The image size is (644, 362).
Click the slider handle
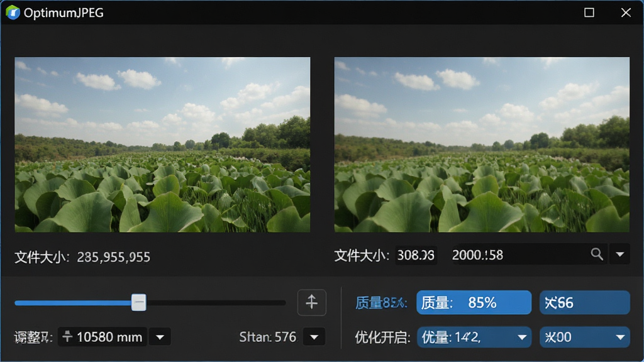pos(139,302)
